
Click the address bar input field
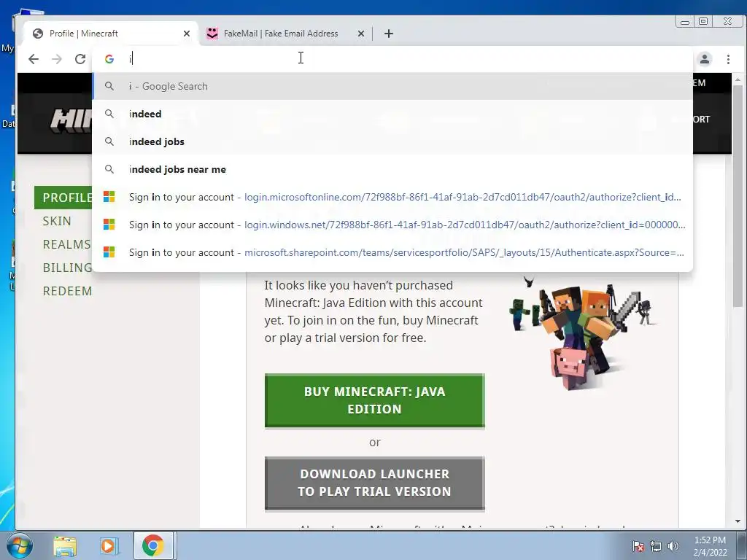coord(392,58)
